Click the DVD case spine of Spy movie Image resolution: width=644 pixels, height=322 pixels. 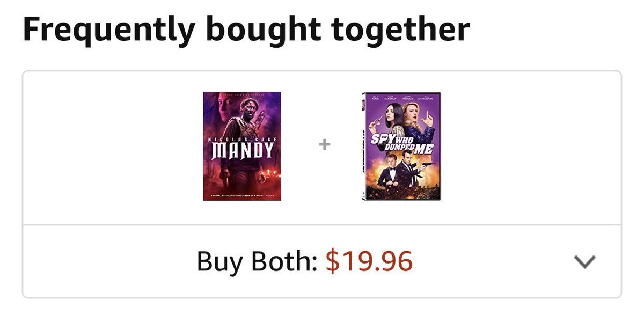point(365,146)
